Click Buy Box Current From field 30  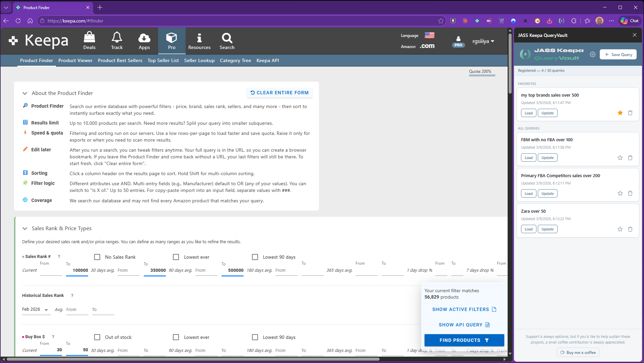click(x=51, y=350)
